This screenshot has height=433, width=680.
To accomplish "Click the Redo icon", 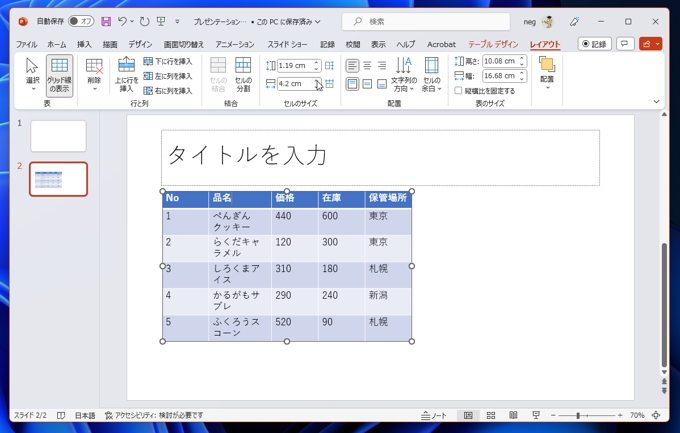I will coord(144,21).
